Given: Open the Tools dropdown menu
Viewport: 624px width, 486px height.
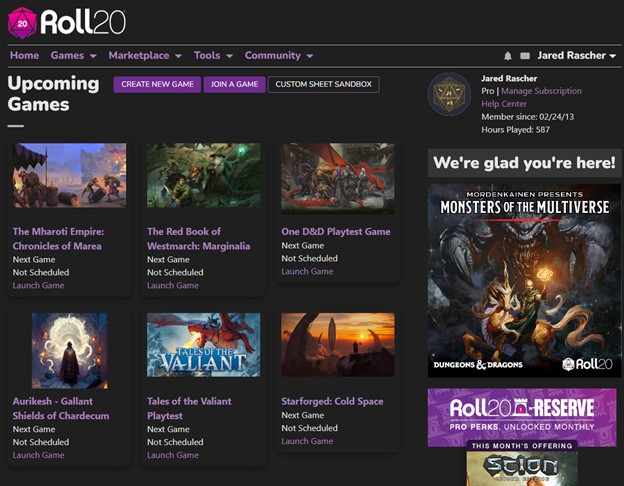Looking at the screenshot, I should click(213, 56).
